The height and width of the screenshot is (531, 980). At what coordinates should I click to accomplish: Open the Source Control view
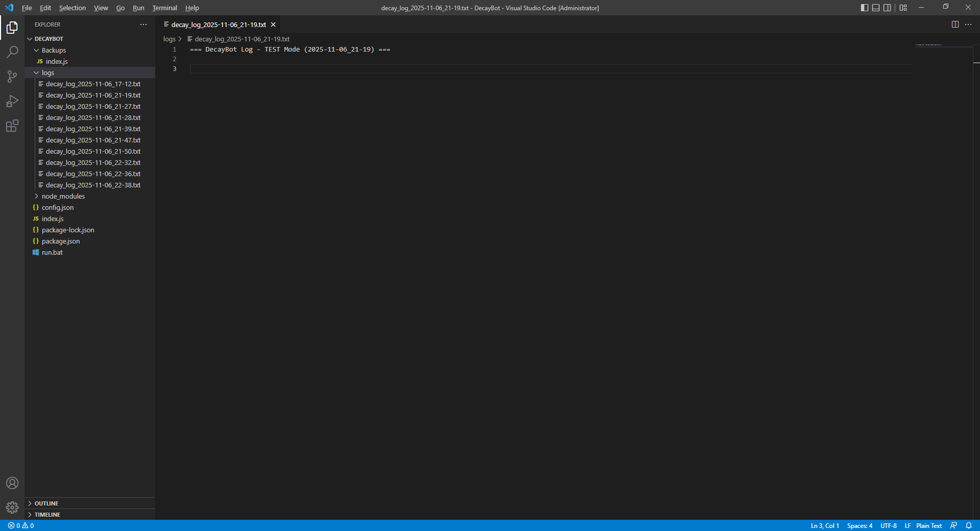point(12,77)
